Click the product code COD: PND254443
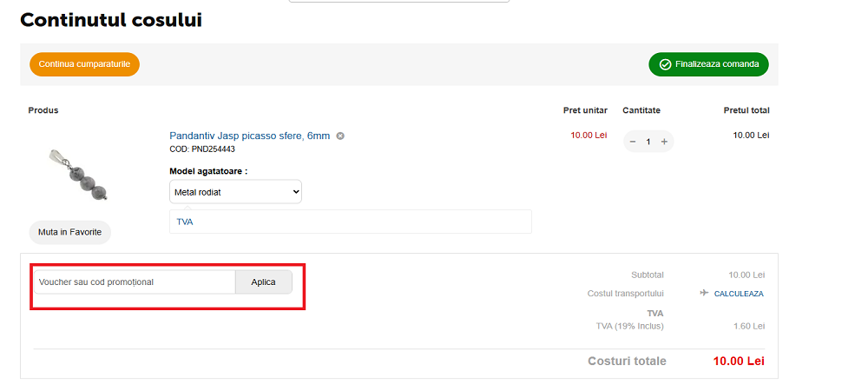This screenshot has width=868, height=391. [x=202, y=149]
